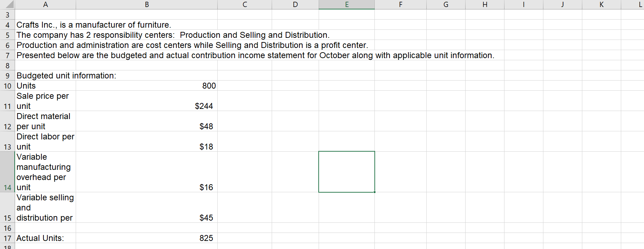This screenshot has height=249, width=644.
Task: Select column I header
Action: tap(524, 5)
